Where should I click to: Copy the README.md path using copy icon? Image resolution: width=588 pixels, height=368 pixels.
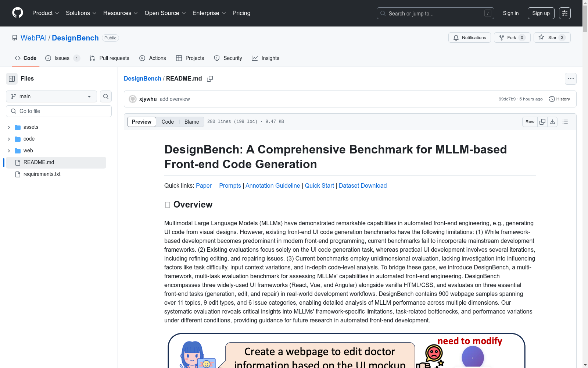pyautogui.click(x=210, y=78)
